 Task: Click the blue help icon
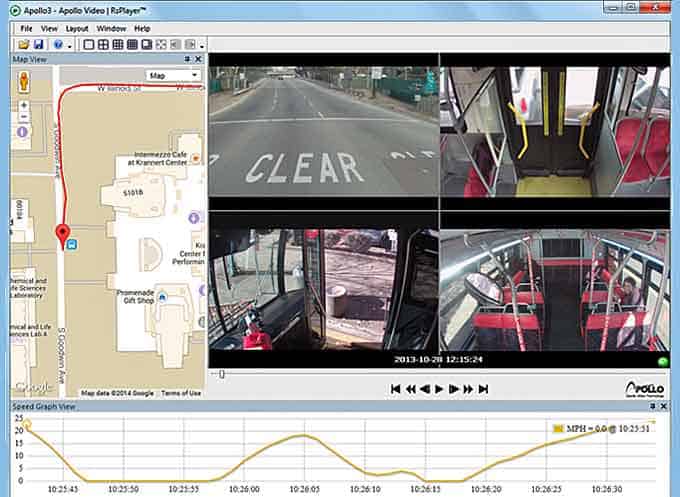(x=57, y=45)
